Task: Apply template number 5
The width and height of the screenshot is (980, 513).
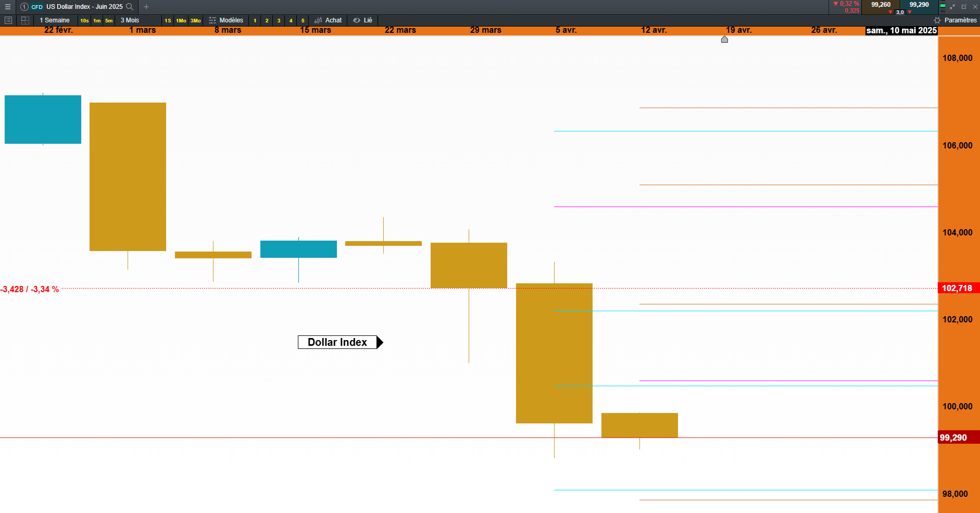Action: click(x=303, y=21)
